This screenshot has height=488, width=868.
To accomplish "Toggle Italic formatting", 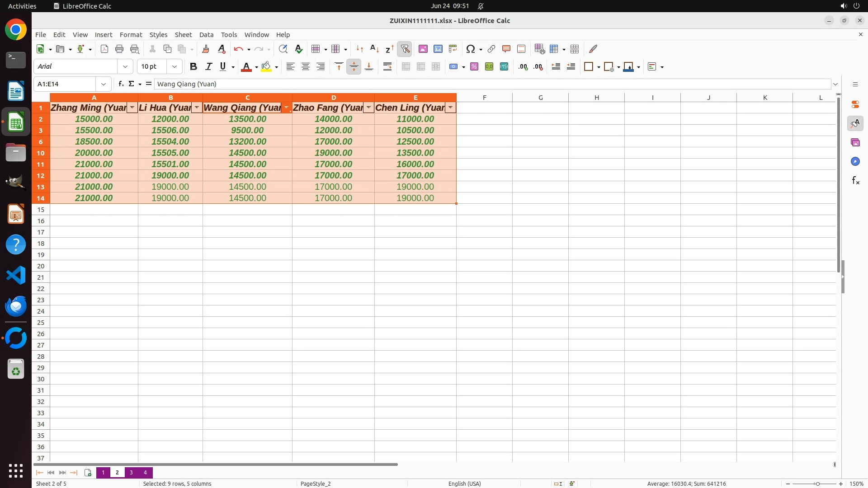I will [x=208, y=66].
